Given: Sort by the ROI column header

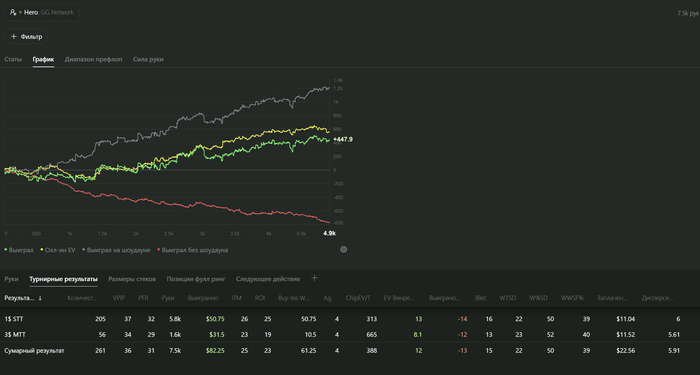Looking at the screenshot, I should point(260,298).
